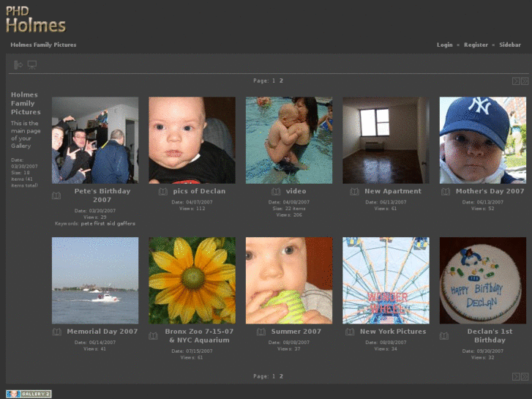The height and width of the screenshot is (399, 532).
Task: Click album icon beside Bronx Zoo 7-15-07
Action: pos(153,336)
